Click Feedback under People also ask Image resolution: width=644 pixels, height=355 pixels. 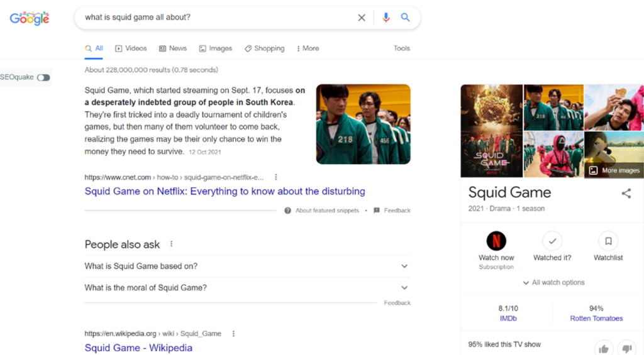point(397,303)
